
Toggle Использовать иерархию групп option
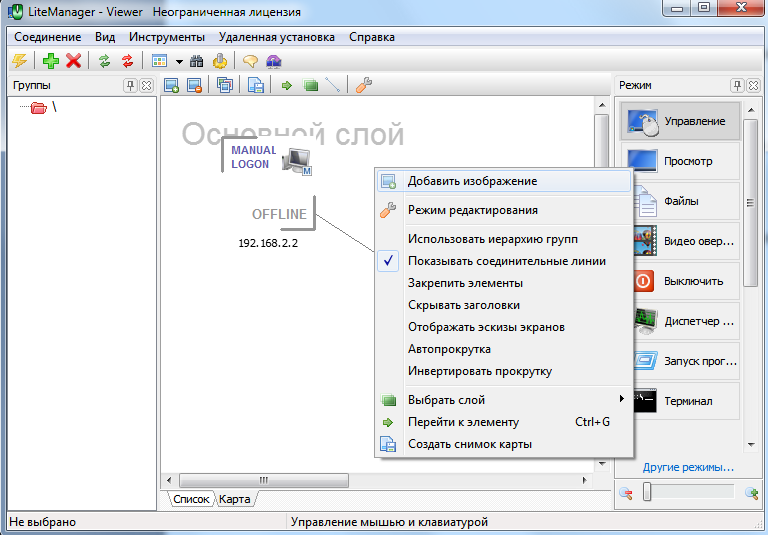504,239
